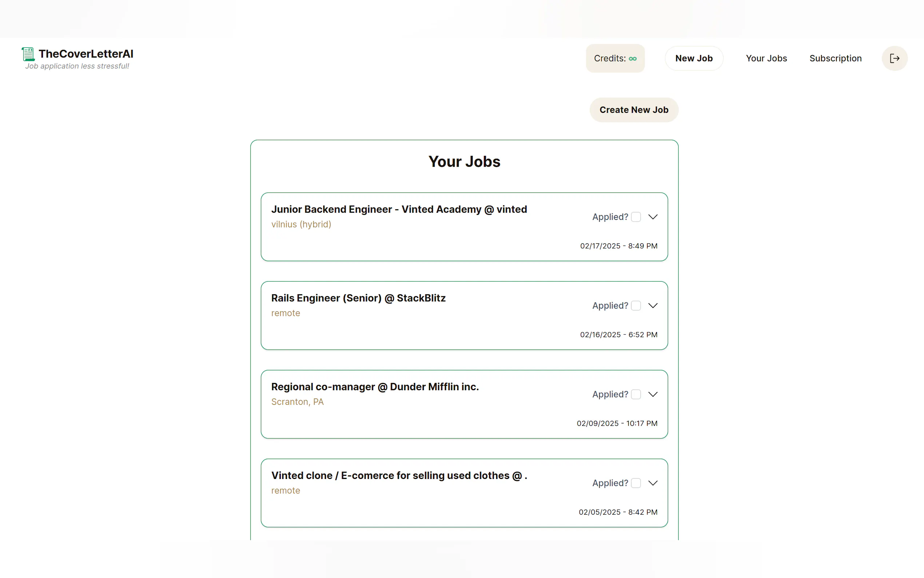Viewport: 924px width, 578px height.
Task: Click the Regional co-manager @ Dunder Mifflin title
Action: pos(375,387)
